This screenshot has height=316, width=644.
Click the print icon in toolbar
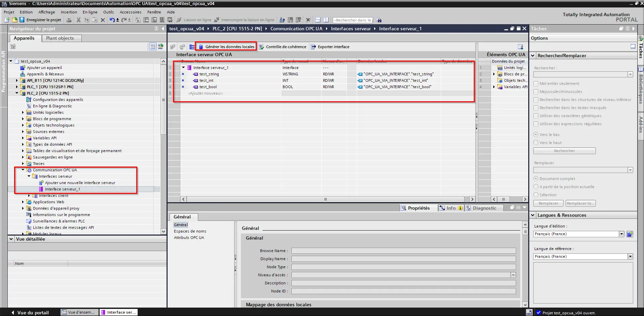click(x=69, y=20)
